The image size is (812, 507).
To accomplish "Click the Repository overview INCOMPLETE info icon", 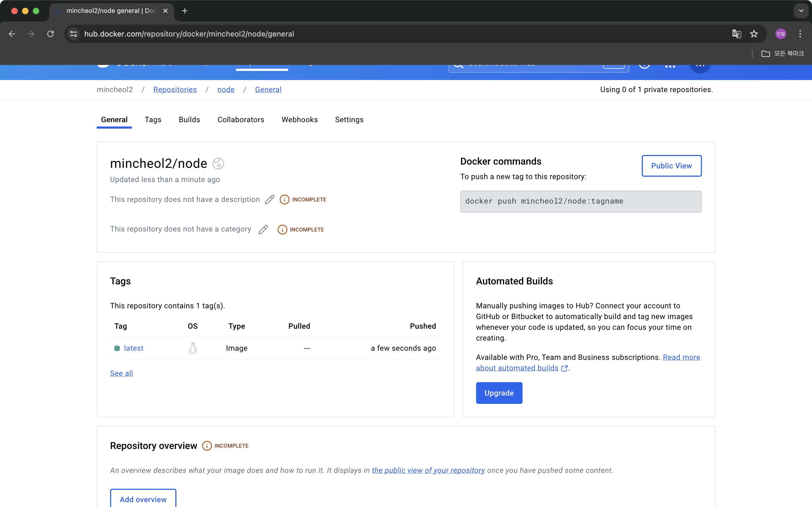I will point(207,446).
